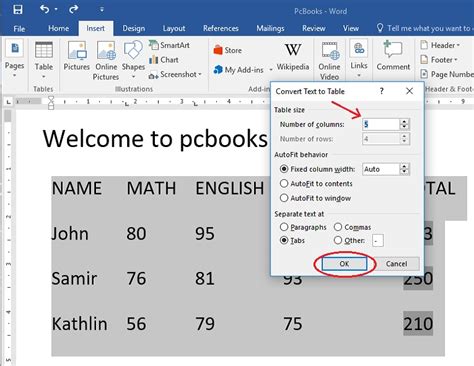Switch to the Home tab
Image resolution: width=474 pixels, height=366 pixels.
pyautogui.click(x=58, y=29)
